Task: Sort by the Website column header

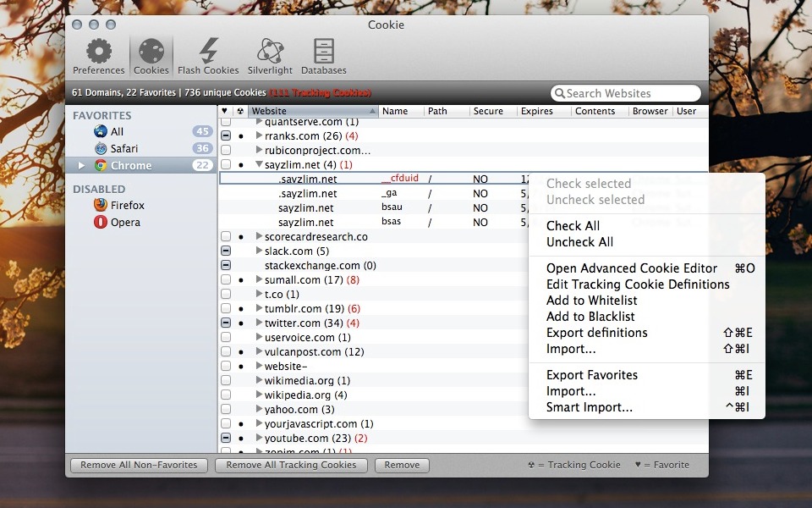Action: click(x=309, y=111)
